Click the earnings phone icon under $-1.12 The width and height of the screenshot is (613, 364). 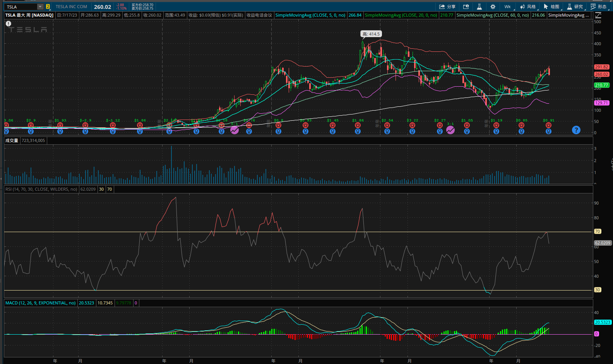(113, 125)
